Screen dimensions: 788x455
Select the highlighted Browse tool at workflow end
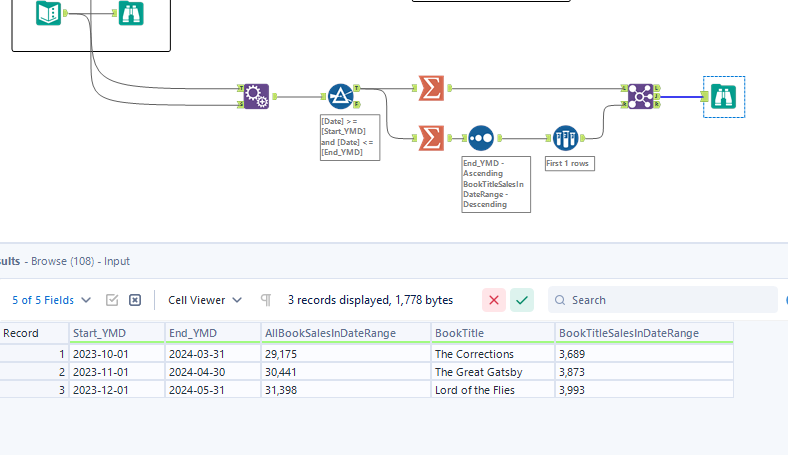coord(723,96)
